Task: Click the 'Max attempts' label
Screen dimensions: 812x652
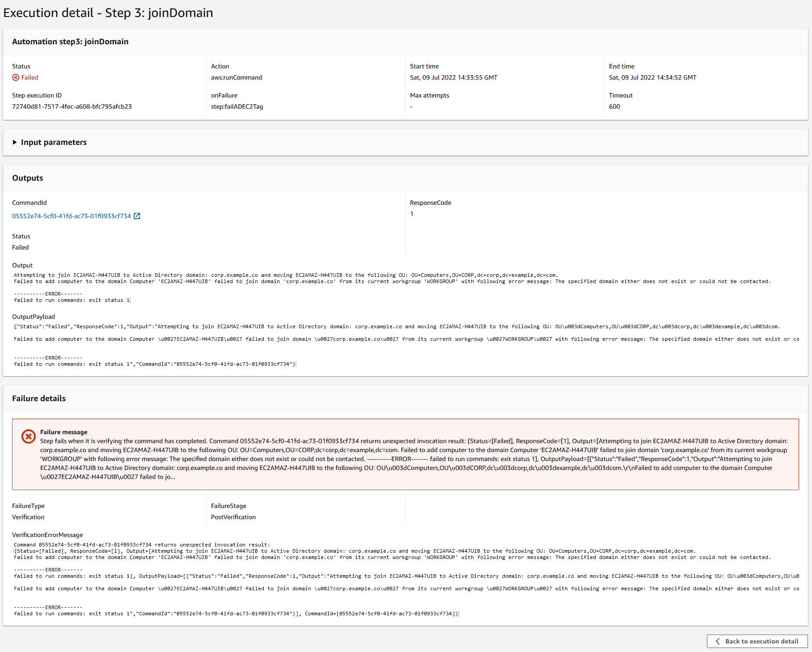Action: click(430, 95)
